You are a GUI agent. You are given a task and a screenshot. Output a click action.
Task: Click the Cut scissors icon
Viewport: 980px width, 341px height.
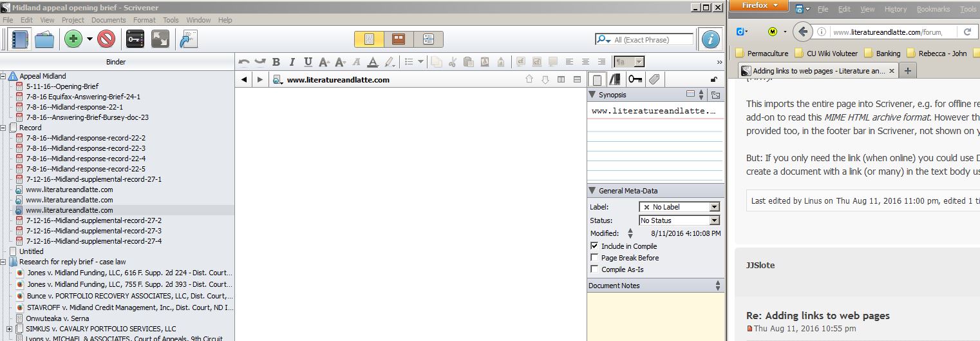click(x=453, y=62)
